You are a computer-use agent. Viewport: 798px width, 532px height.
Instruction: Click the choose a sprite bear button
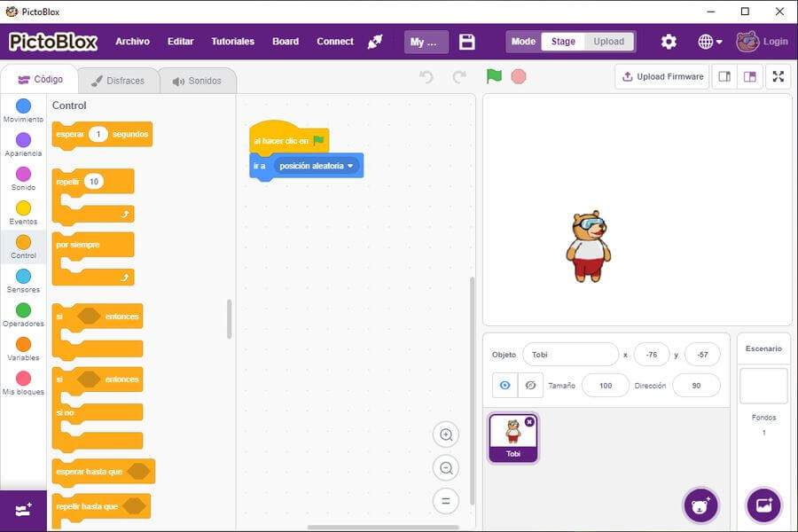pyautogui.click(x=700, y=505)
